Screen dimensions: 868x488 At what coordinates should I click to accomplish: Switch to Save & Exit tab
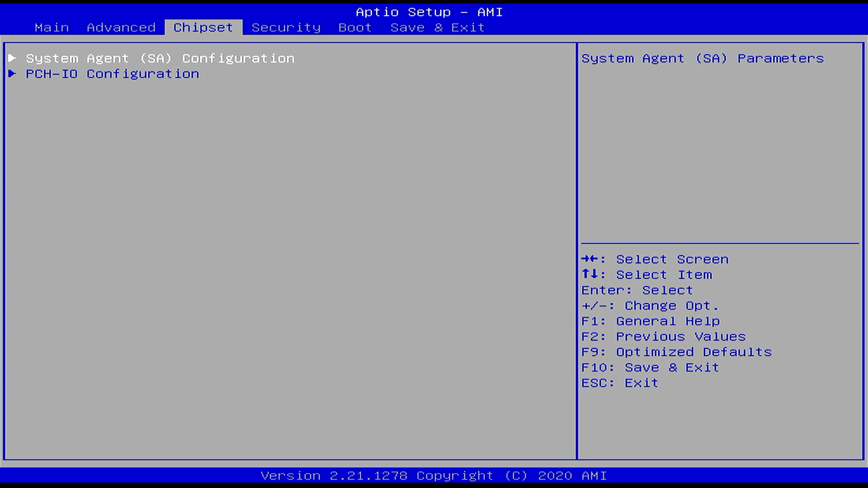(x=438, y=28)
